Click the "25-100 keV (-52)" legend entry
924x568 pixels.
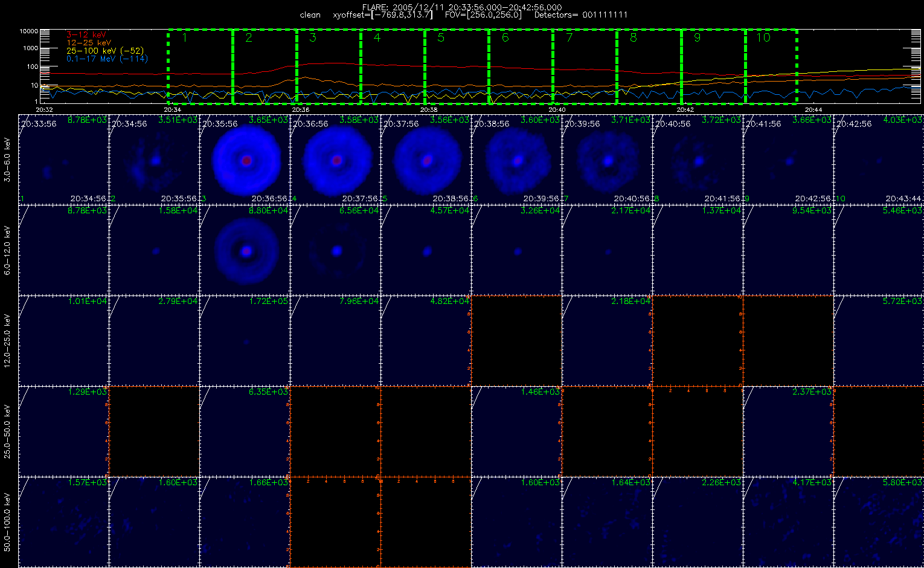104,51
